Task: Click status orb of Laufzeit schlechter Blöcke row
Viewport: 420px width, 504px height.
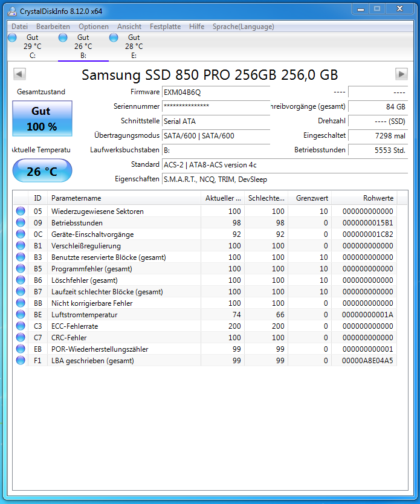Action: click(x=21, y=291)
